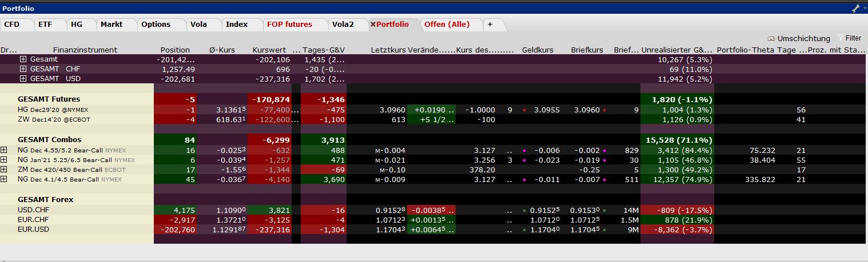Click HG bid price 3.0955
868x262 pixels.
click(x=546, y=110)
